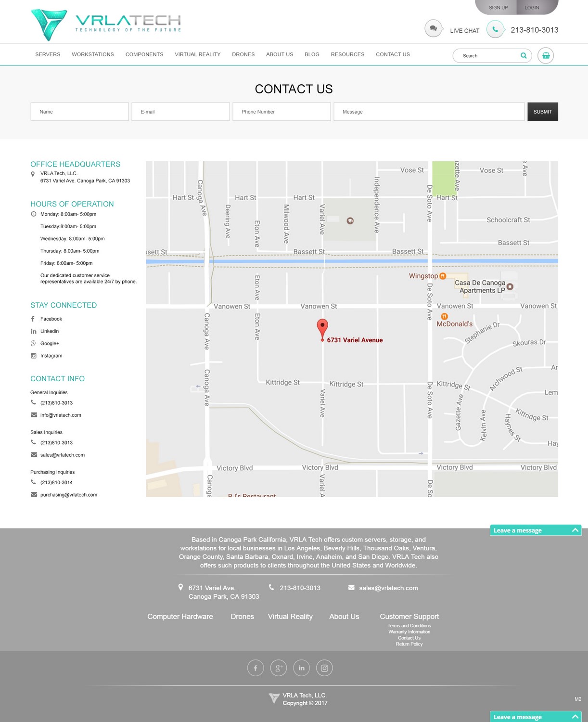Screen dimensions: 588x722
Task: Click the header phone icon
Action: pos(495,29)
